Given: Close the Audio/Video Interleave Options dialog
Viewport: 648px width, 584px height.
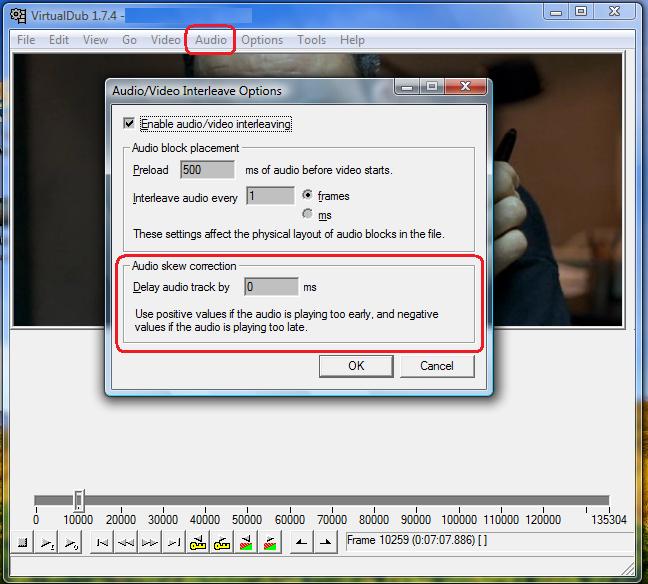Looking at the screenshot, I should click(466, 86).
